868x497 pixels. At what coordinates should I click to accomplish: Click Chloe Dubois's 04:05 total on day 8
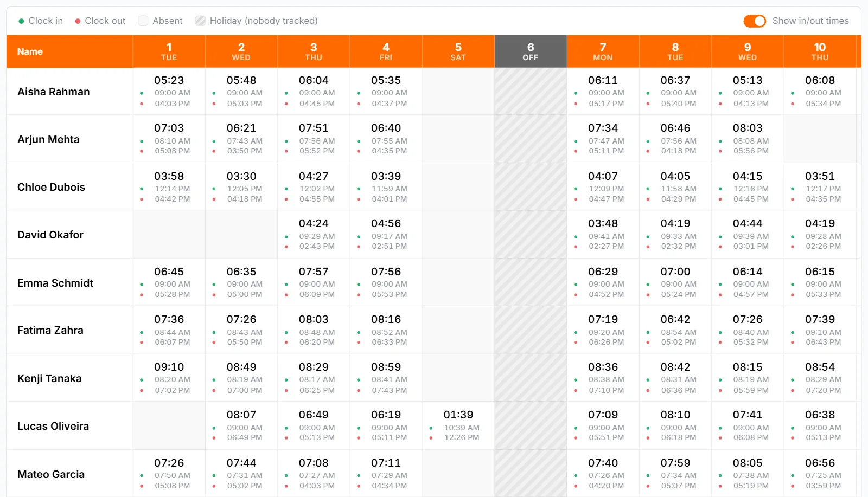[x=675, y=176]
